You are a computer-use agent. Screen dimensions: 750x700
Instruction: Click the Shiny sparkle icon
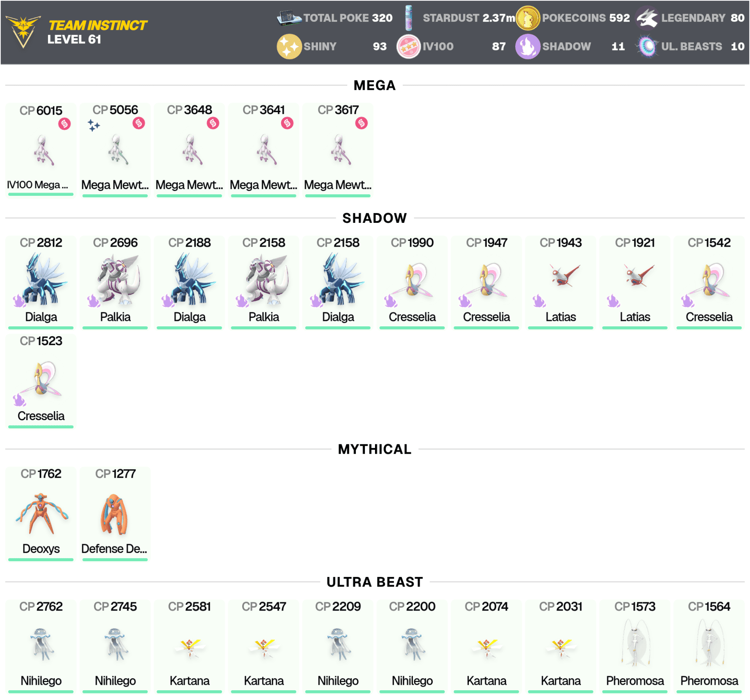[x=289, y=47]
